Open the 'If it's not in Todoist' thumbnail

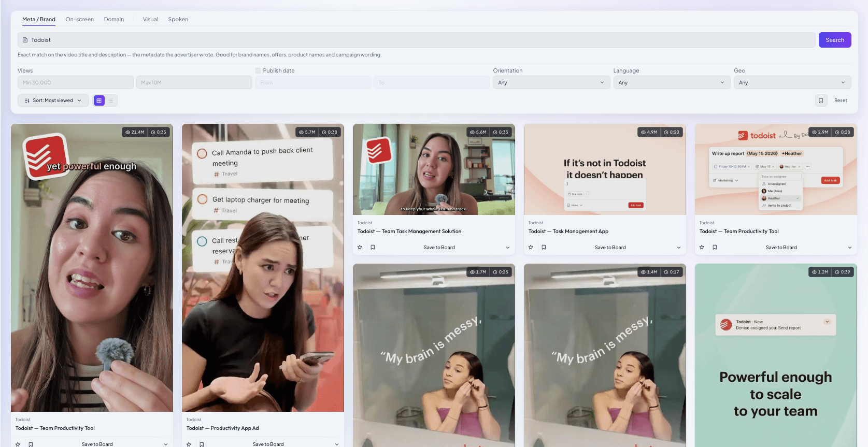tap(605, 169)
